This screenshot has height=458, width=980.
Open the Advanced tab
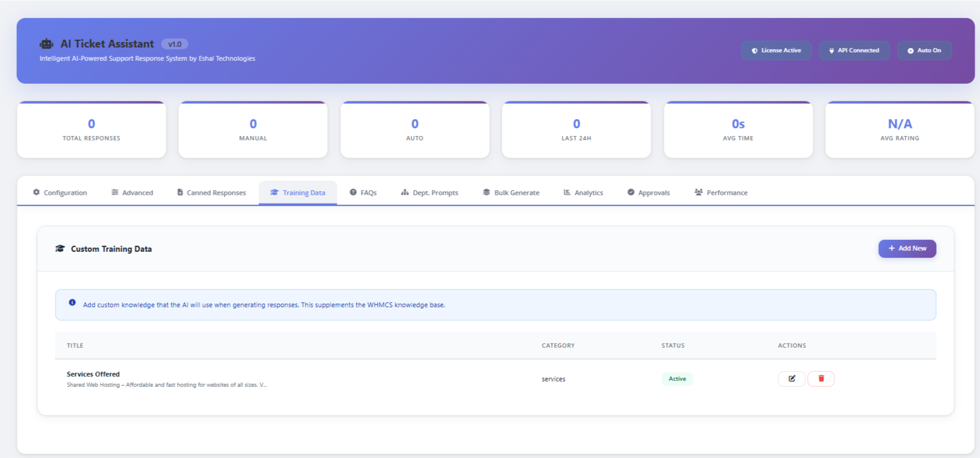click(x=132, y=193)
